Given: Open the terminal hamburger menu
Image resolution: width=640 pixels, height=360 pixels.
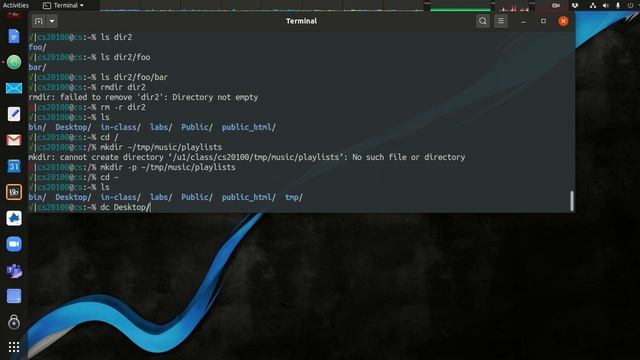Looking at the screenshot, I should click(x=501, y=21).
